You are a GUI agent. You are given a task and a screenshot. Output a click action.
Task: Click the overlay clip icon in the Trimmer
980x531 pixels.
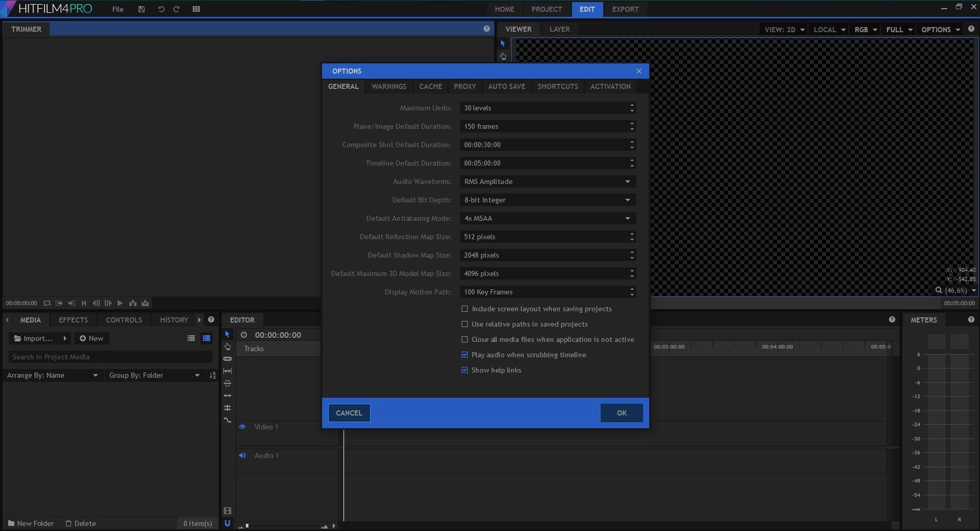[145, 303]
